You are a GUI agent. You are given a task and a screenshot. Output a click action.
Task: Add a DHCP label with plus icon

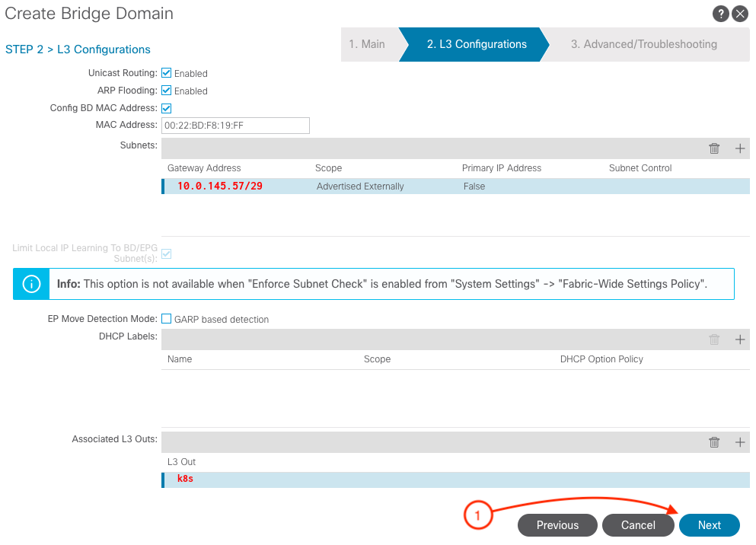(740, 339)
